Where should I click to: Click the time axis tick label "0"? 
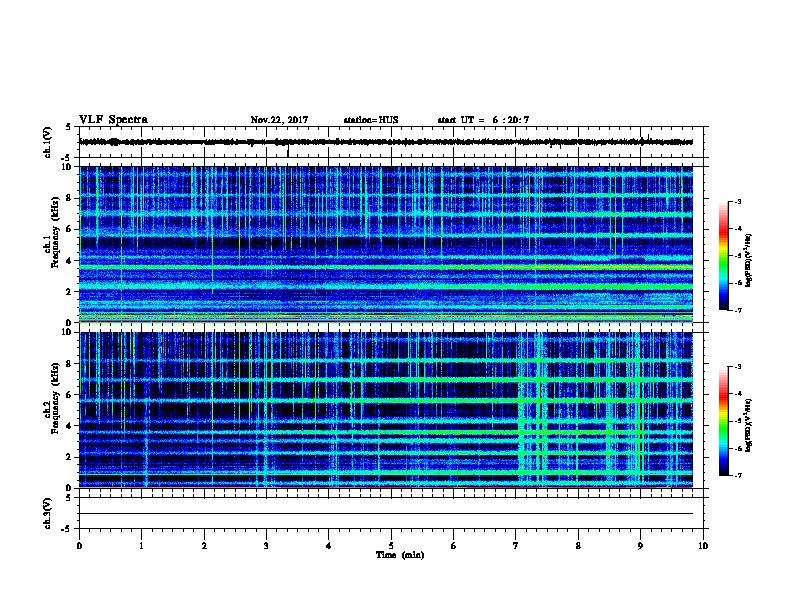coord(79,546)
